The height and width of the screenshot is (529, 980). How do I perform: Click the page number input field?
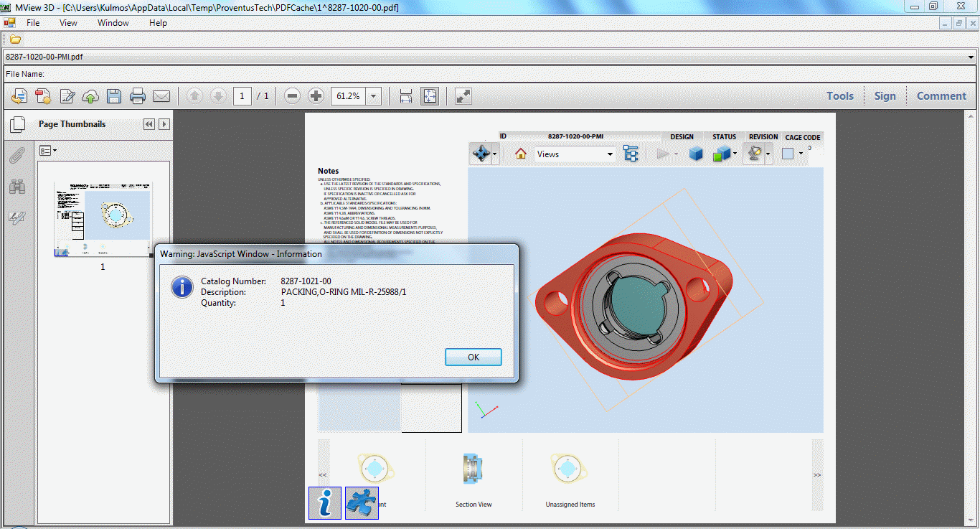click(242, 96)
